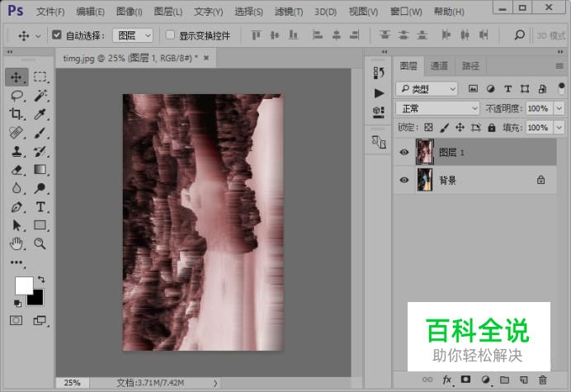
Task: Click the 背景 layer thumbnail
Action: coord(425,180)
